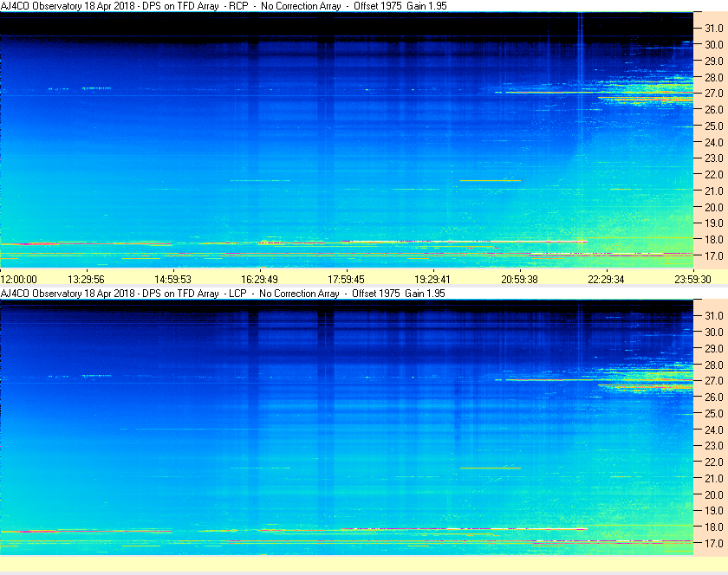
Task: Pick the 24.0 axis label on LCP plot
Action: [x=714, y=430]
